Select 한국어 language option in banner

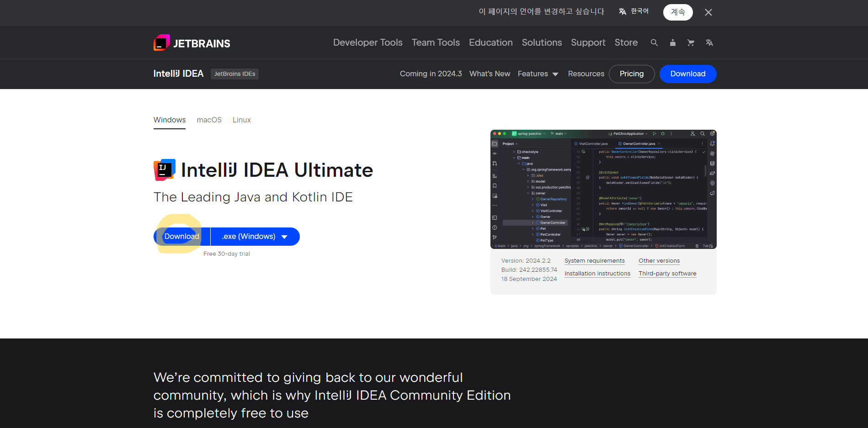(634, 11)
